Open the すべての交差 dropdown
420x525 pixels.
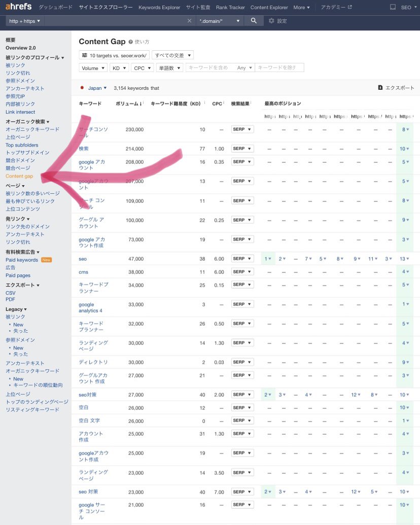point(173,55)
